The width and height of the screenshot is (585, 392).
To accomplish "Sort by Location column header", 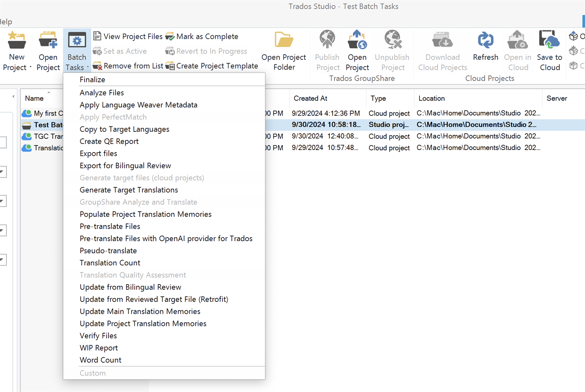I will point(432,98).
